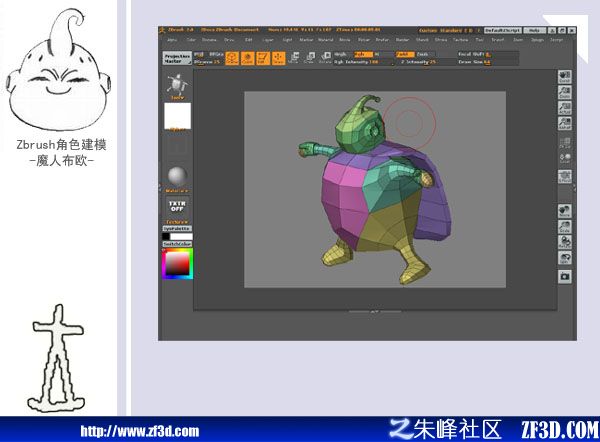Open the Document menu
Image resolution: width=600 pixels, height=442 pixels.
(x=209, y=40)
